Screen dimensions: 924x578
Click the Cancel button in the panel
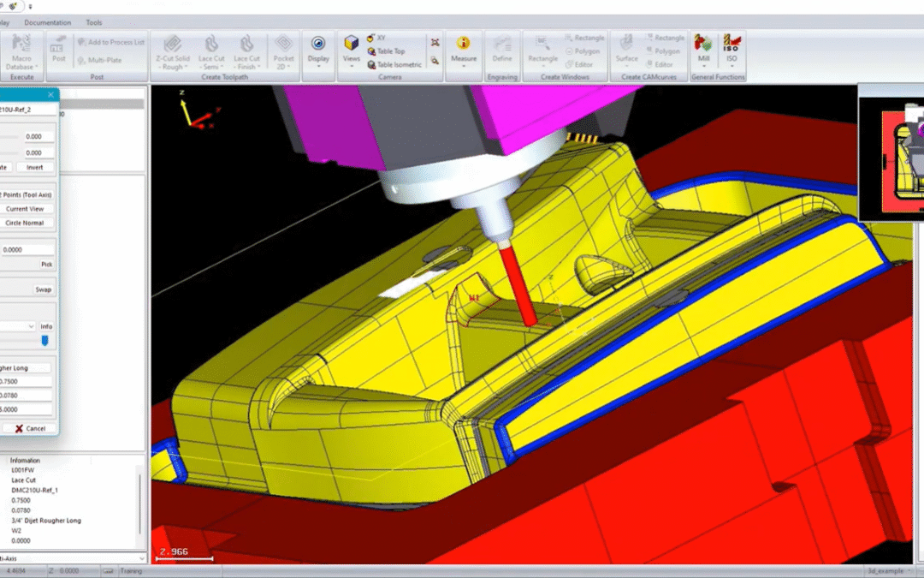(29, 428)
